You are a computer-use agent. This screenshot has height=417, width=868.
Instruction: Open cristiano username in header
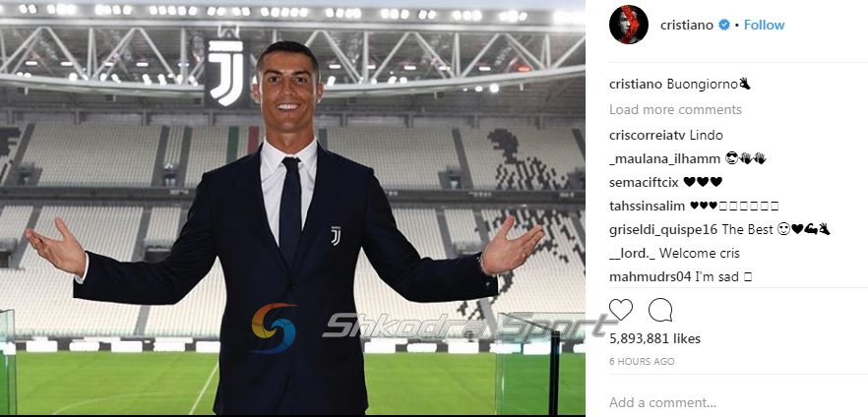coord(687,25)
